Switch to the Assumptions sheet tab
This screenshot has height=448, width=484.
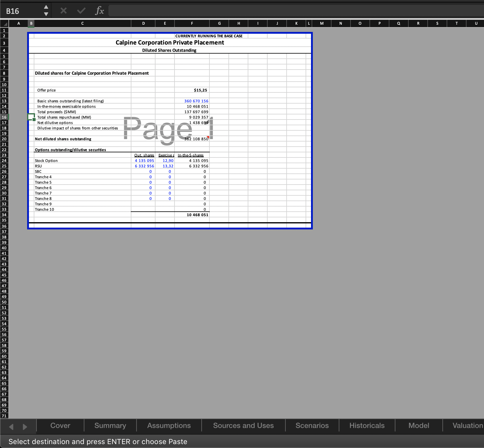pyautogui.click(x=169, y=425)
